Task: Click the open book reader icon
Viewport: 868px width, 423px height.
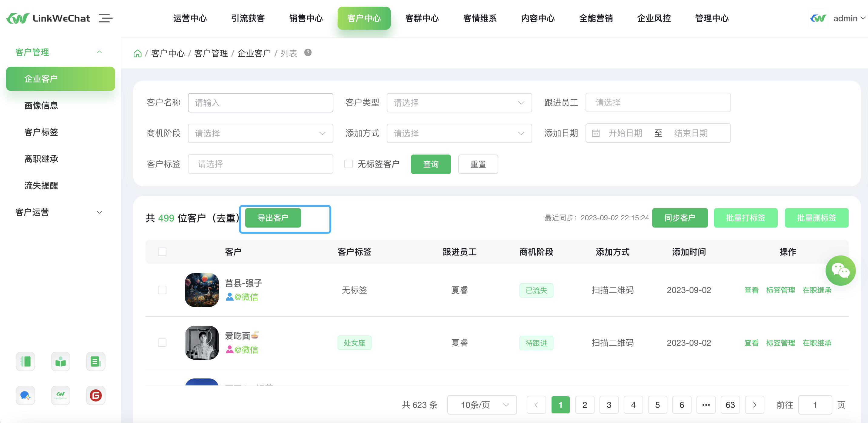Action: coord(60,361)
